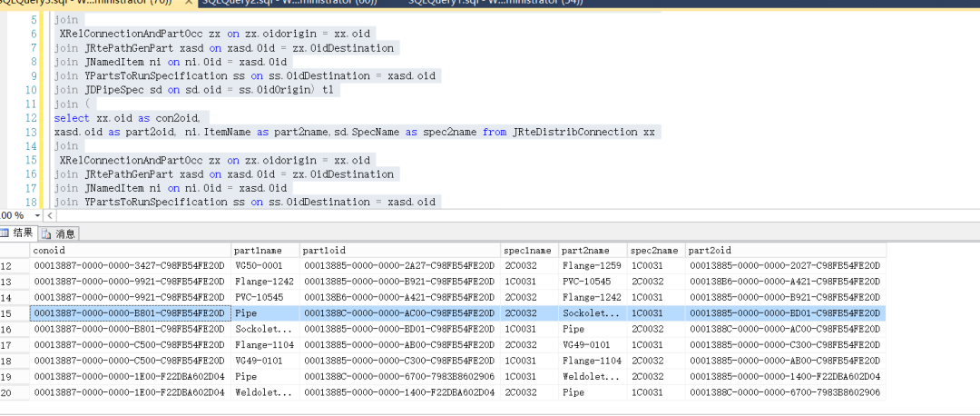Screen dimensions: 980x416
Task: Select result row 15 by its header
Action: (x=15, y=312)
